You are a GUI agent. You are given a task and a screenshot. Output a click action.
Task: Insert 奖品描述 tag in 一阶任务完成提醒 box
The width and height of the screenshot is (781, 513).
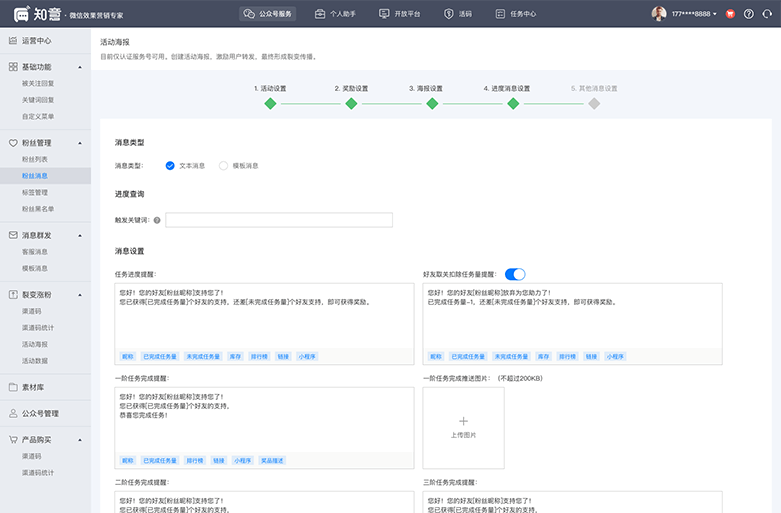tap(272, 461)
